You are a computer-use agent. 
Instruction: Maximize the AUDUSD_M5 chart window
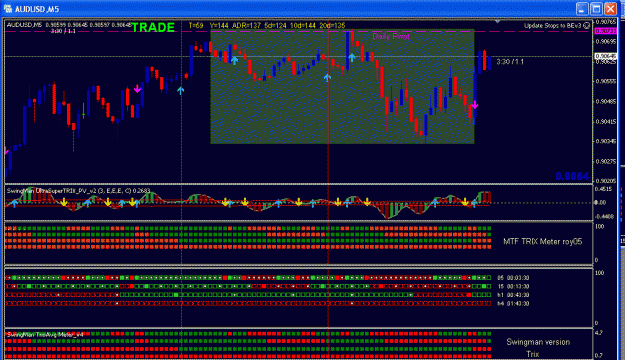click(x=596, y=8)
